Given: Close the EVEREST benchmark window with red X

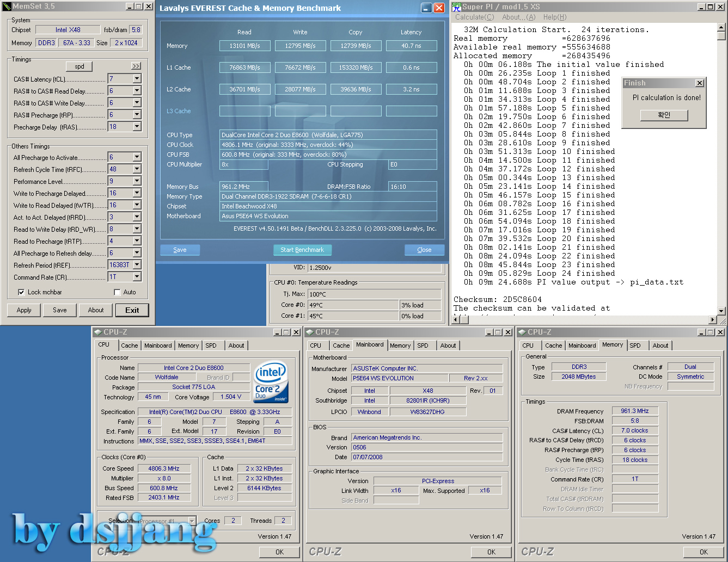Looking at the screenshot, I should (x=439, y=8).
